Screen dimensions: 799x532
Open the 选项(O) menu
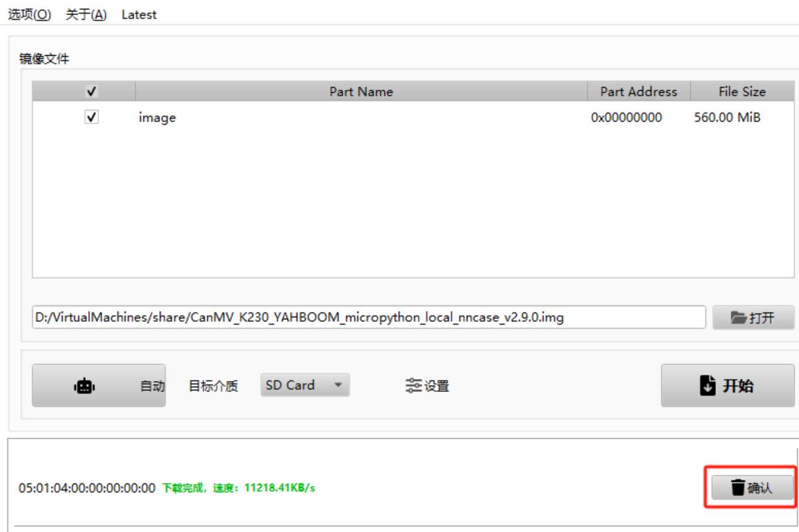[x=30, y=14]
